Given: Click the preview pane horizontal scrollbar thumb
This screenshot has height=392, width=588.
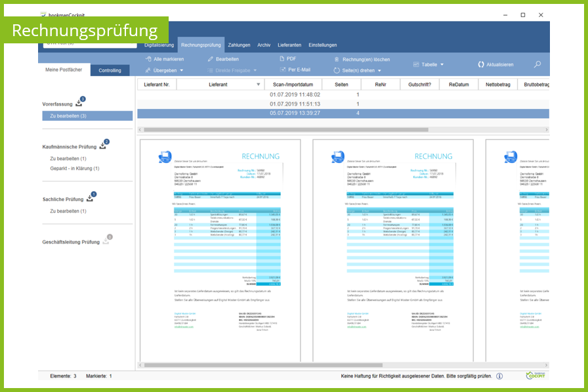Looking at the screenshot, I should [x=263, y=365].
